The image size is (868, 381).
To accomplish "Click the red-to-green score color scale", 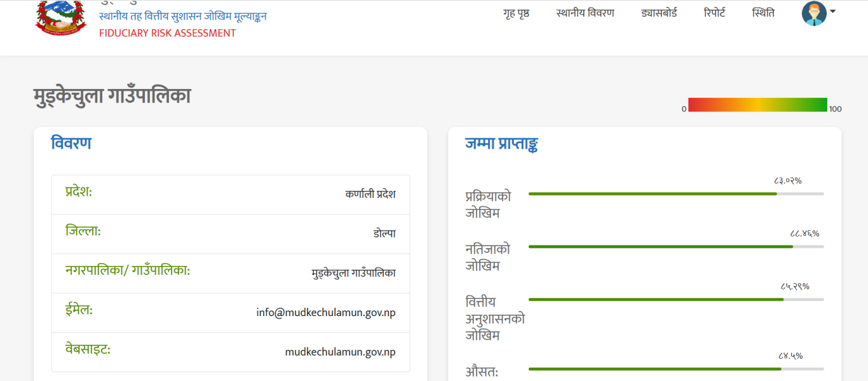I will click(x=757, y=105).
